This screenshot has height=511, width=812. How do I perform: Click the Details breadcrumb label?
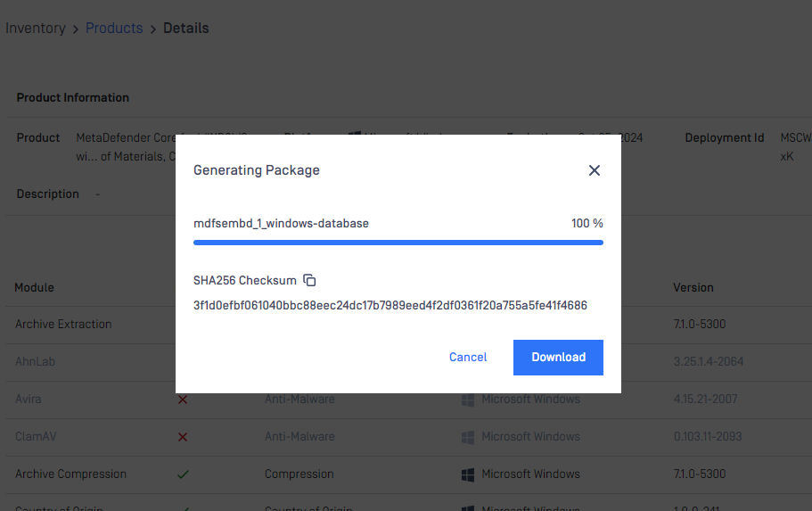click(186, 28)
